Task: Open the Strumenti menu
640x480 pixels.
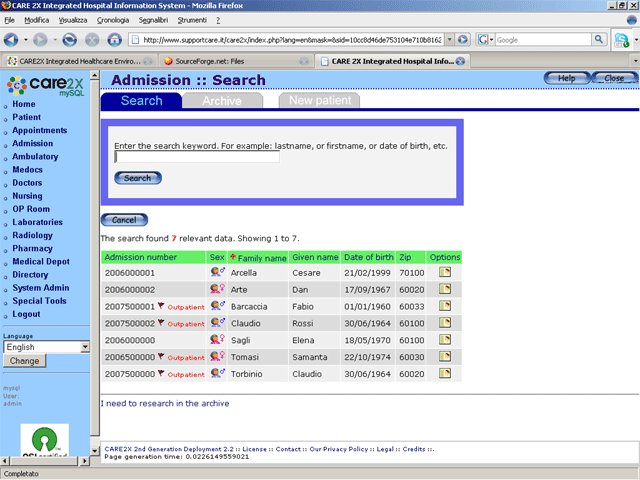Action: (x=192, y=20)
